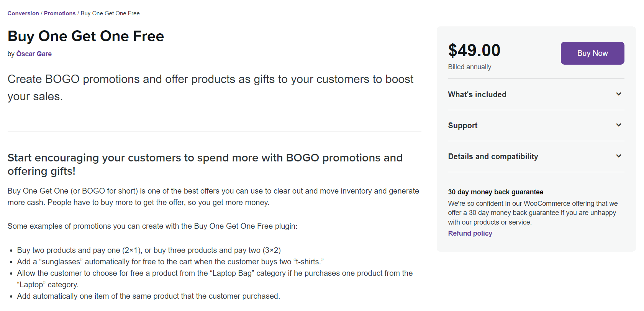Click the Billed annually label
The height and width of the screenshot is (311, 644).
click(x=469, y=67)
